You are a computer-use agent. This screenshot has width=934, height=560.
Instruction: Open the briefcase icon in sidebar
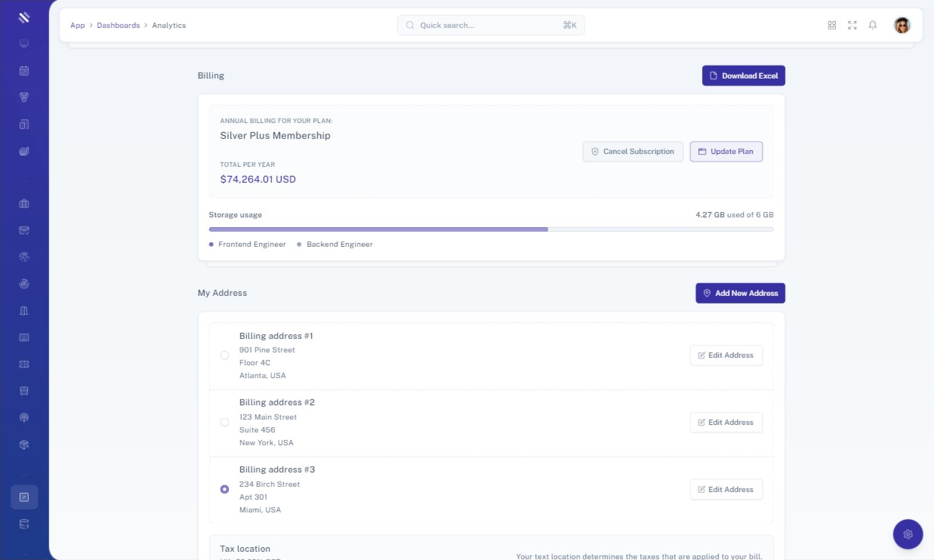(x=24, y=204)
